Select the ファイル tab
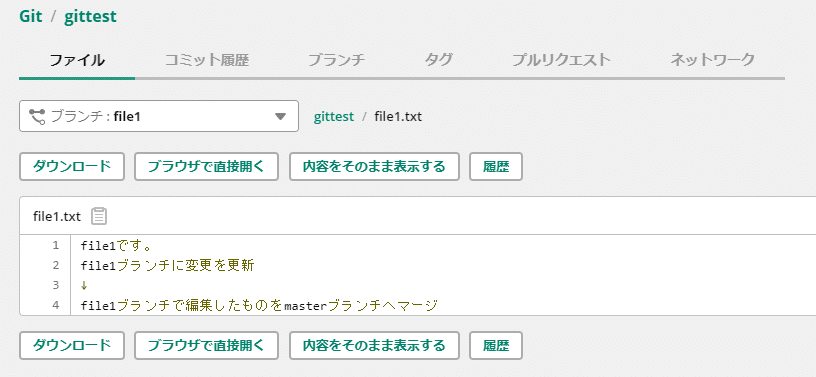Viewport: 816px width, 377px height. coord(77,60)
